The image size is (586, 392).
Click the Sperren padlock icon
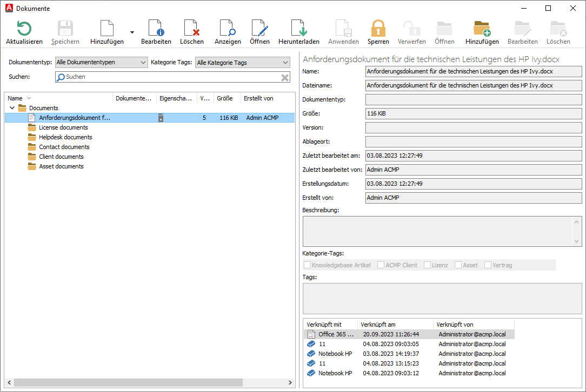[378, 29]
